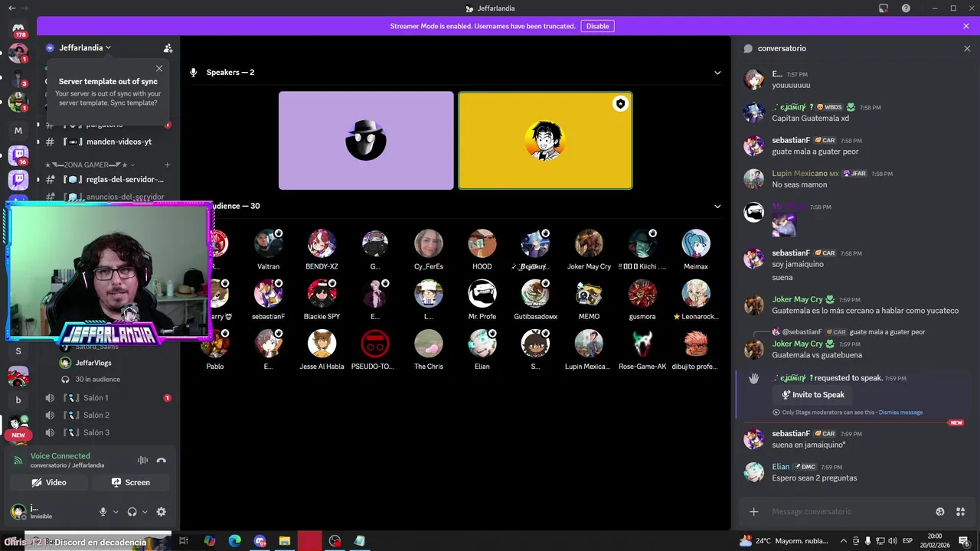Viewport: 980px width, 551px height.
Task: Collapse the Audience section chevron
Action: [x=717, y=207]
